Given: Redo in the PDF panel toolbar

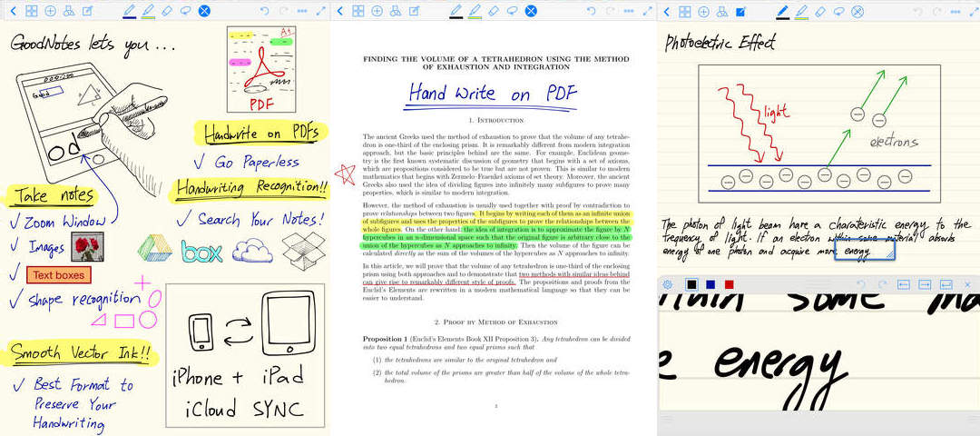Looking at the screenshot, I should (x=610, y=11).
